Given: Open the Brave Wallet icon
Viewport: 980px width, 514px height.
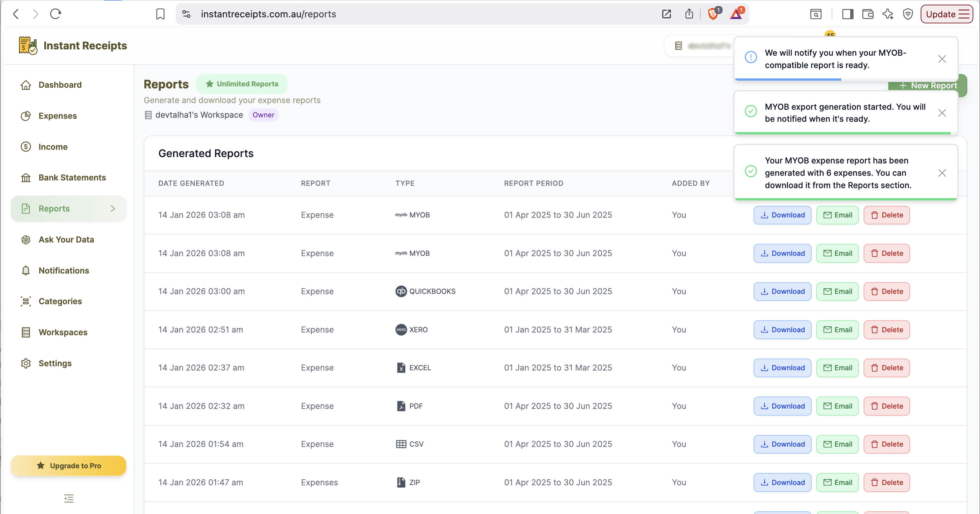Looking at the screenshot, I should [868, 14].
